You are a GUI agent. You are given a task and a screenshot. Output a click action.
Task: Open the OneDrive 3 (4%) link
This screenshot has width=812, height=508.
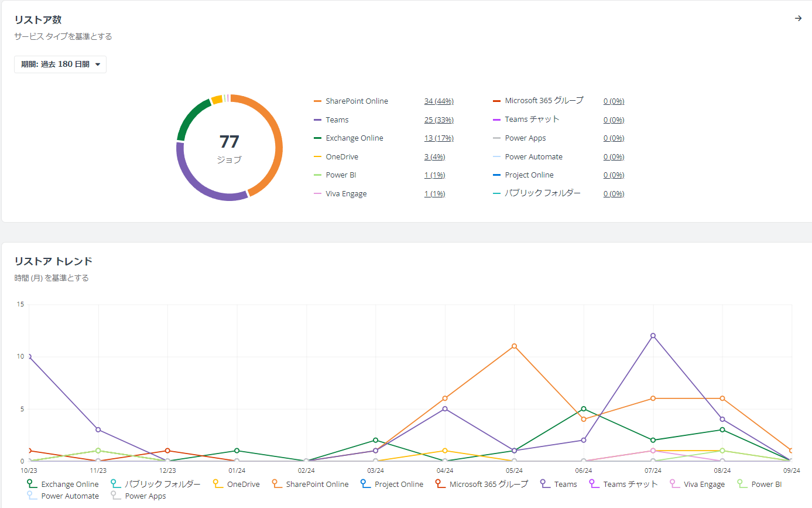click(x=435, y=156)
